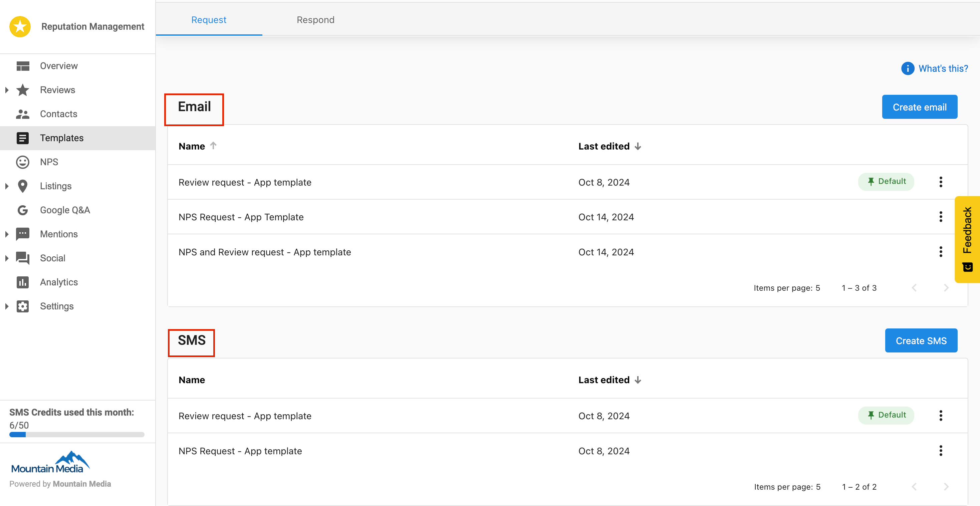The image size is (980, 506).
Task: Expand the Reviews section
Action: tap(7, 90)
